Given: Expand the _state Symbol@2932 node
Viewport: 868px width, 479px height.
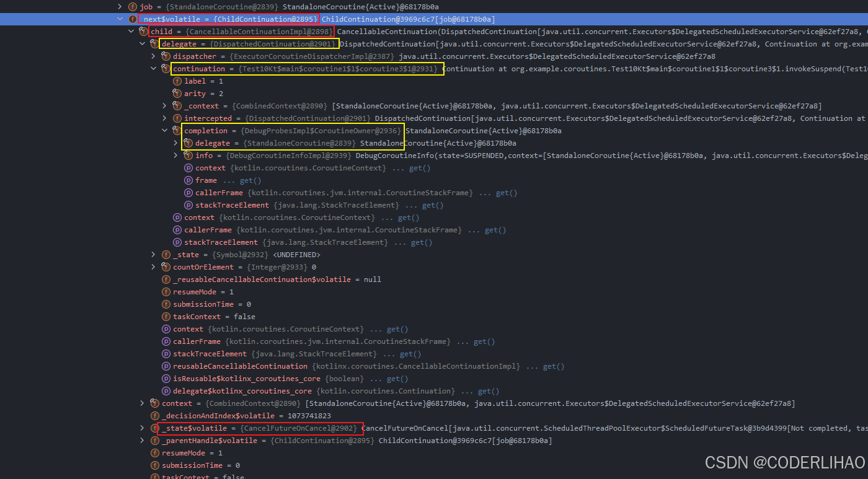Looking at the screenshot, I should tap(154, 255).
